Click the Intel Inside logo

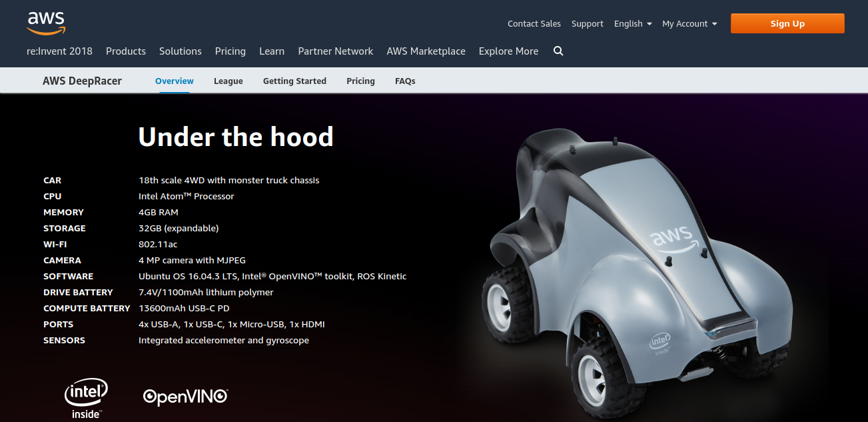[86, 398]
